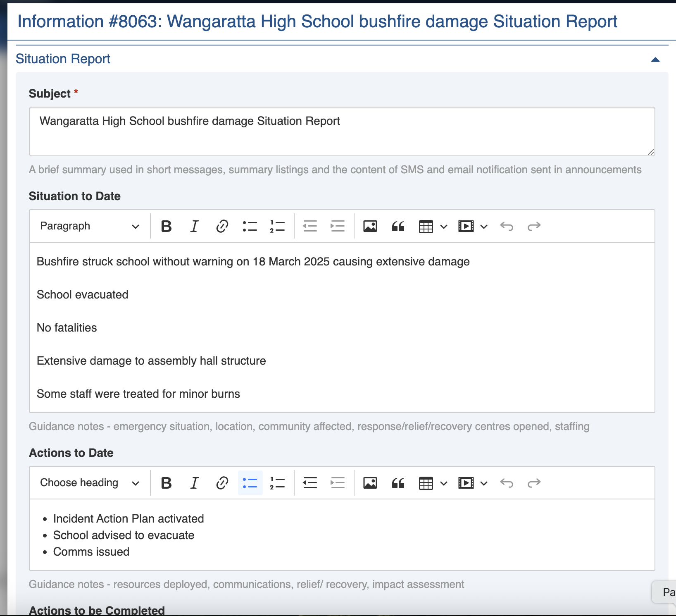Insert table in Situation to Date editor
Image resolution: width=676 pixels, height=616 pixels.
pyautogui.click(x=426, y=226)
